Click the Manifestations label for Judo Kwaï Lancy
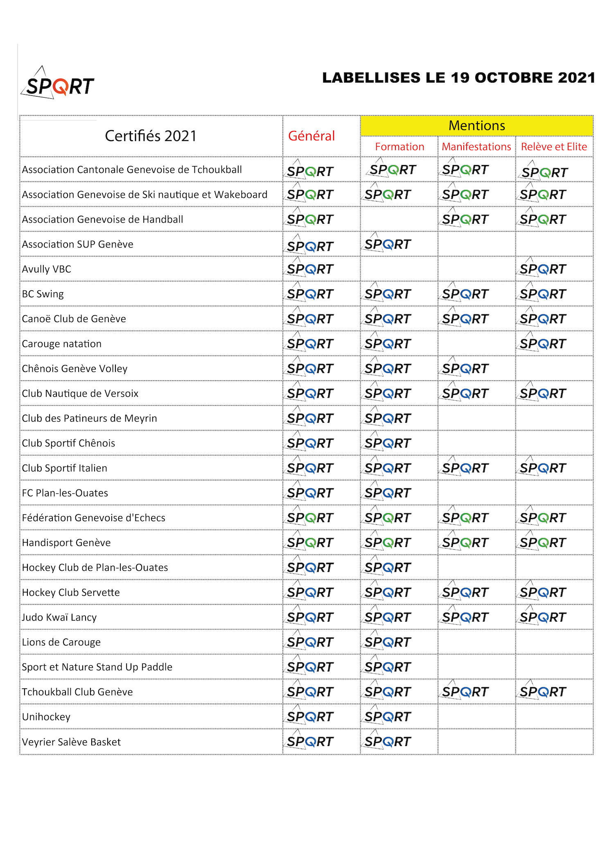The image size is (614, 868). pos(465,615)
